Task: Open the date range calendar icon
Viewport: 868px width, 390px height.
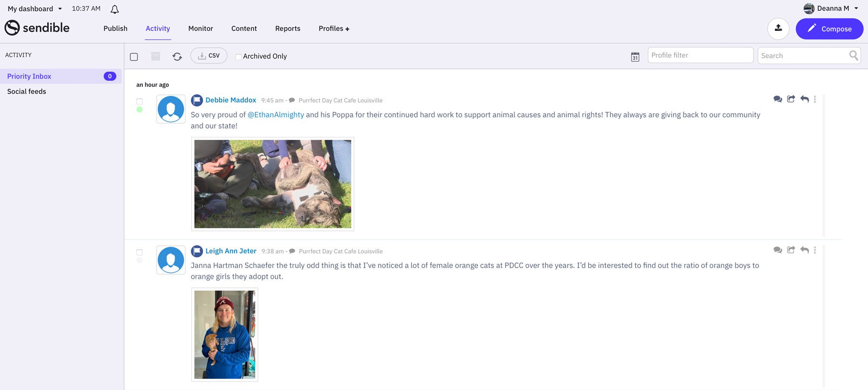Action: pos(635,57)
